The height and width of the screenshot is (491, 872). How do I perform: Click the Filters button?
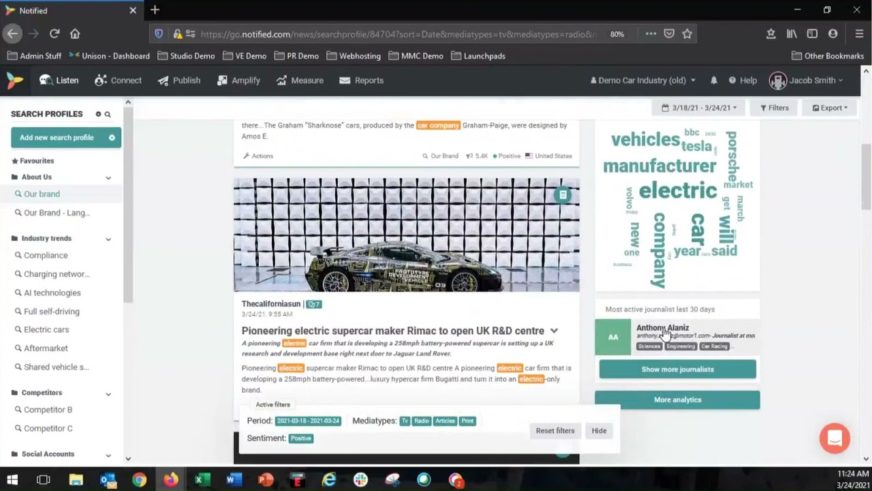click(774, 108)
